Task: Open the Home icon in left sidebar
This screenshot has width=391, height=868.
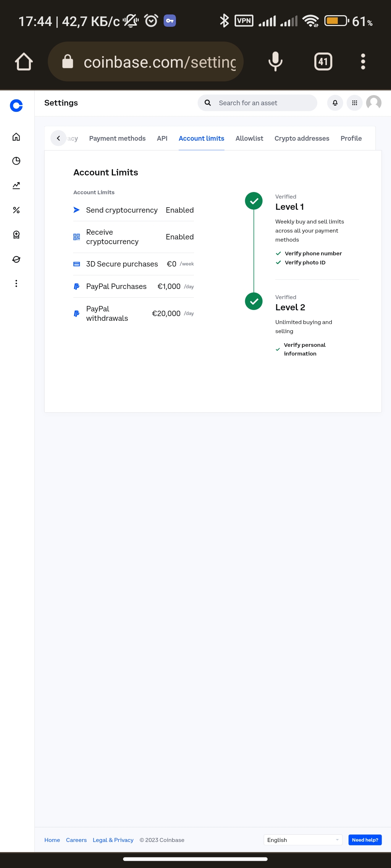Action: coord(16,137)
